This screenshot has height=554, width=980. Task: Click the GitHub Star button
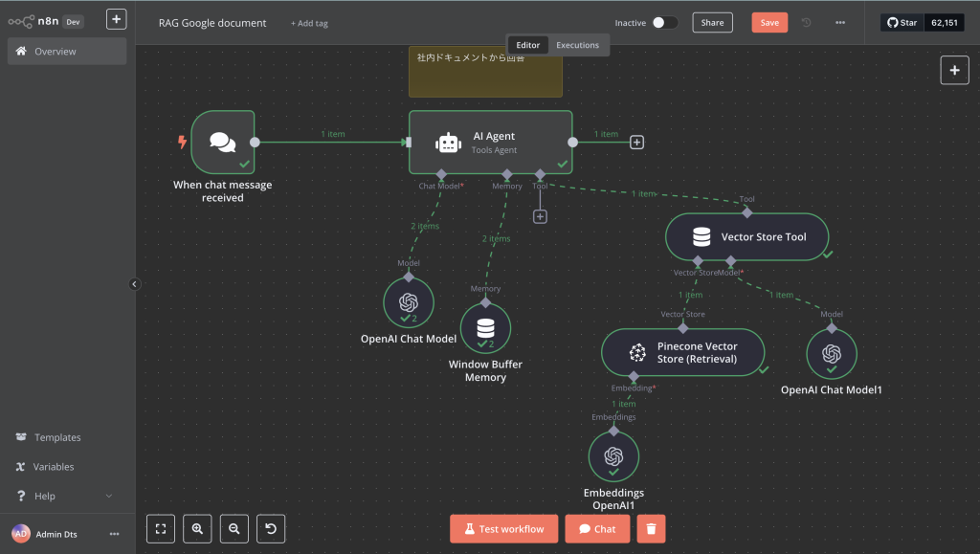[902, 22]
